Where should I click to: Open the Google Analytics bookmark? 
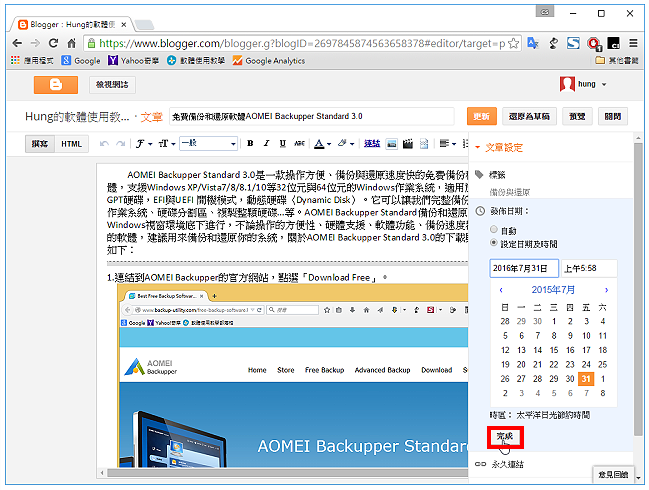click(x=269, y=60)
